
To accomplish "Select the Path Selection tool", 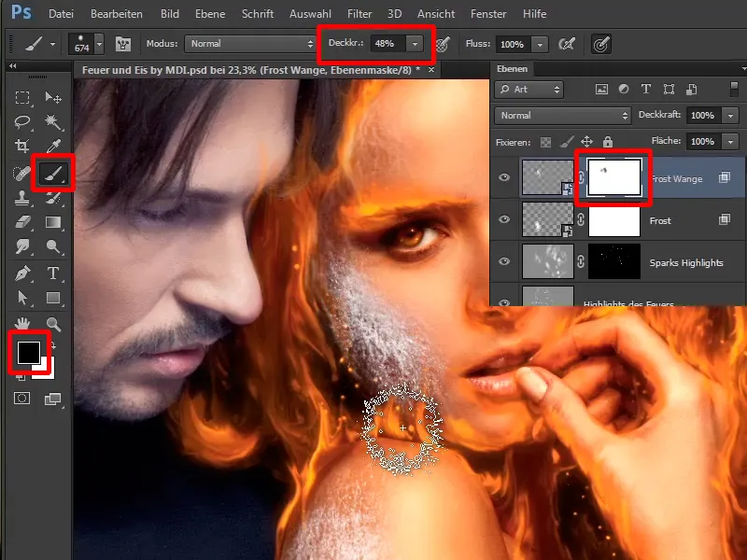I will click(21, 298).
